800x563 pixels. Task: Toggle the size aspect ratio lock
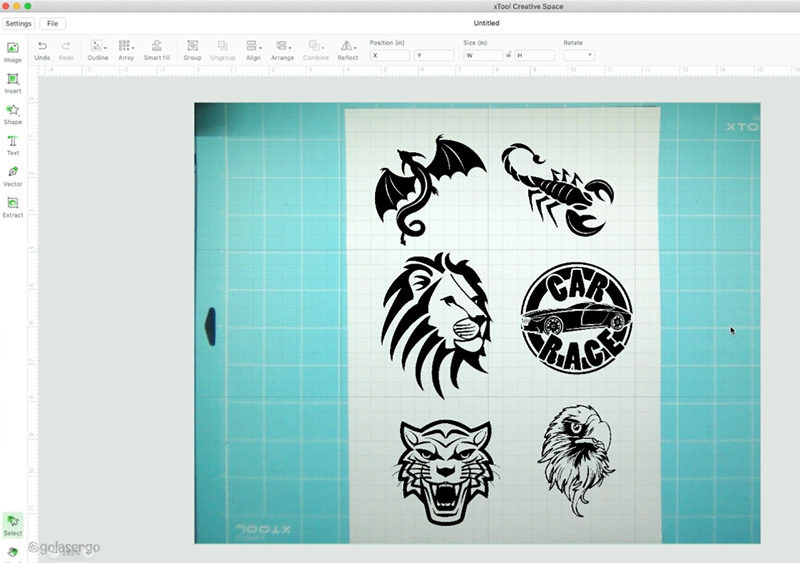[x=509, y=55]
